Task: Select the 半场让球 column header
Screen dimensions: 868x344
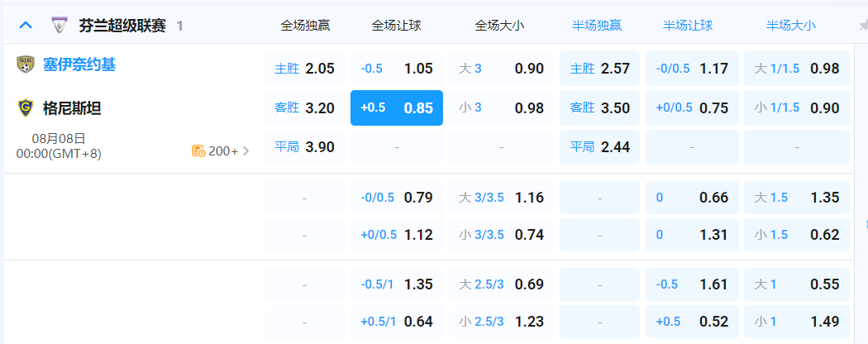Action: click(x=688, y=26)
